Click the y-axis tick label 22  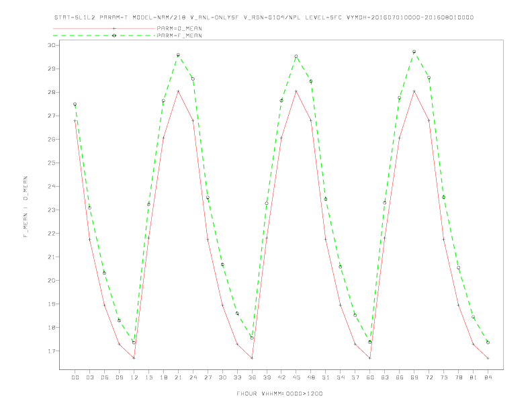(x=51, y=233)
